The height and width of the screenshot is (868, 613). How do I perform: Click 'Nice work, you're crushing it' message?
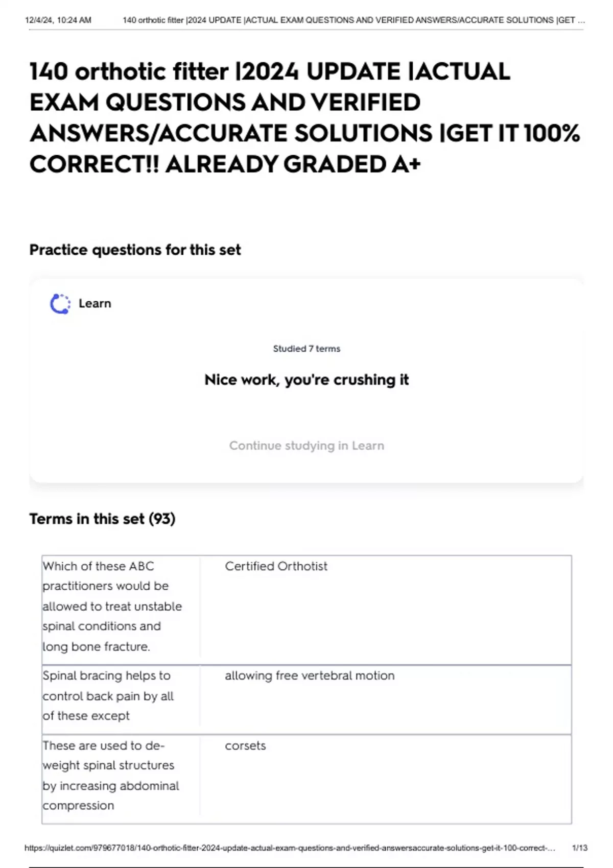306,380
